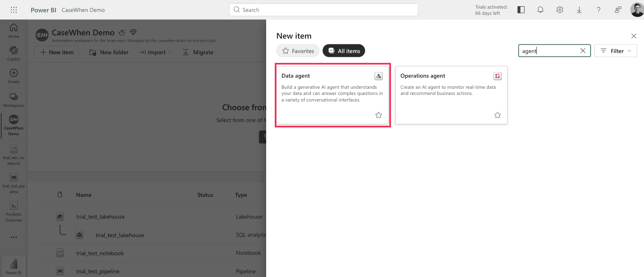The height and width of the screenshot is (277, 644).
Task: Open notifications bell
Action: (x=540, y=10)
